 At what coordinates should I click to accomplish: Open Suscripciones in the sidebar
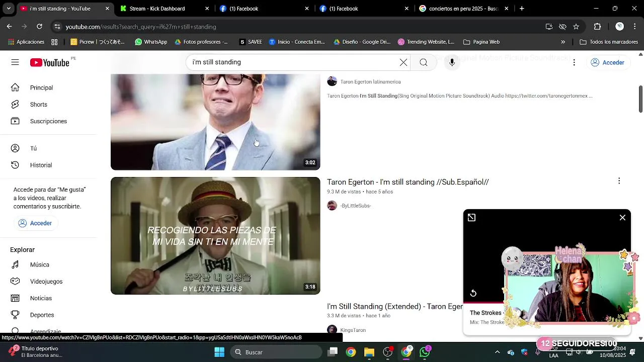pos(48,121)
